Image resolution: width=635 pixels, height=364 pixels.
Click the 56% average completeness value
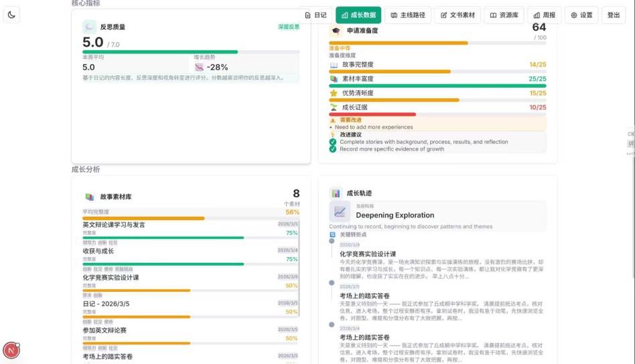click(293, 212)
